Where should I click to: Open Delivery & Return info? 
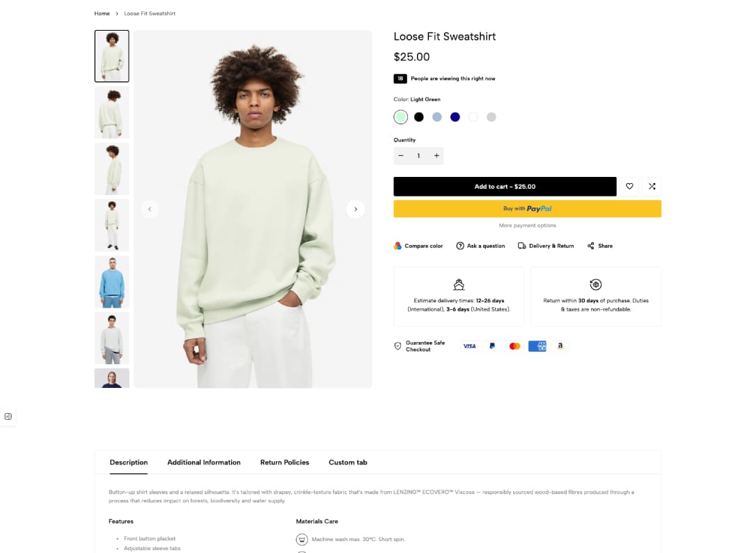546,246
